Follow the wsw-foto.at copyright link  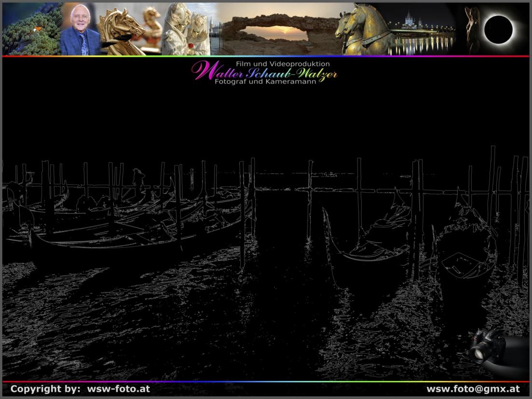119,388
